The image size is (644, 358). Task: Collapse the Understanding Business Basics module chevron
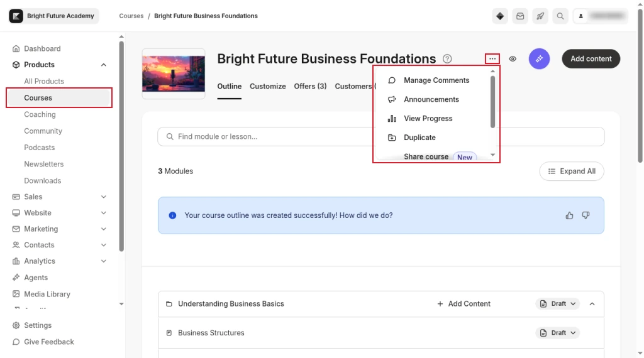point(592,304)
